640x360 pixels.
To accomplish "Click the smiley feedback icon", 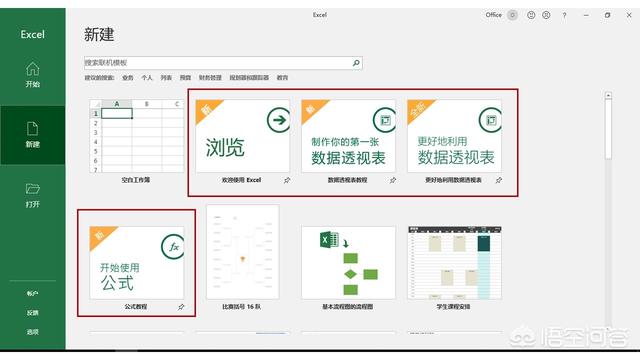I will tap(531, 15).
